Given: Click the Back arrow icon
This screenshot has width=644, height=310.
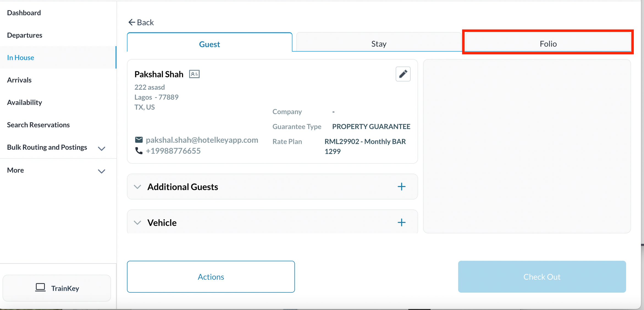Looking at the screenshot, I should pos(132,22).
